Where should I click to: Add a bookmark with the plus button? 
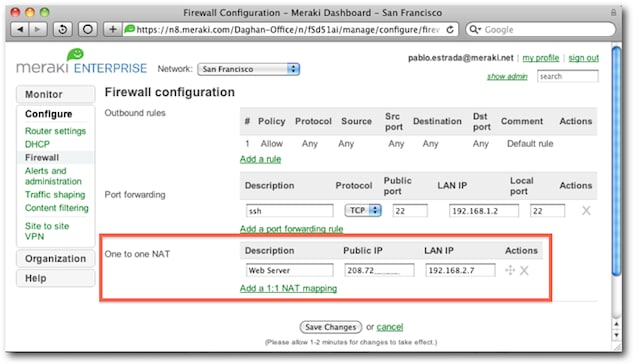point(113,29)
